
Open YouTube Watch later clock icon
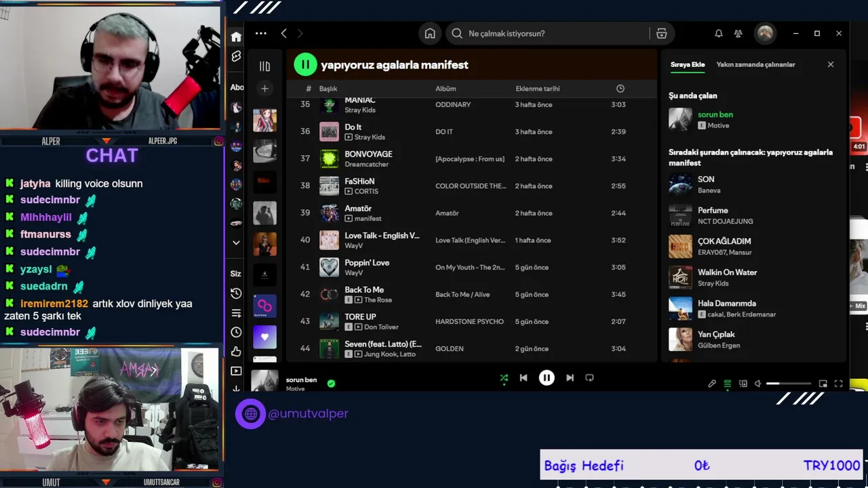click(x=236, y=332)
